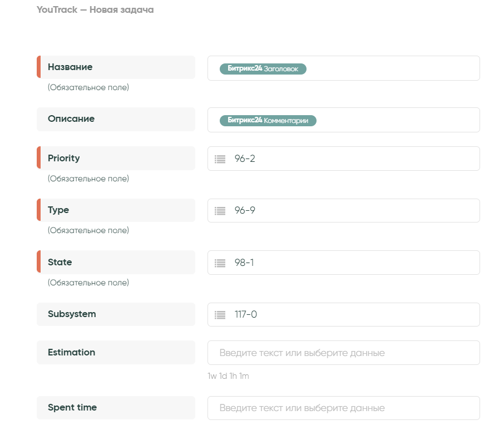The width and height of the screenshot is (504, 425).
Task: Click the Spent time input field
Action: pyautogui.click(x=343, y=408)
